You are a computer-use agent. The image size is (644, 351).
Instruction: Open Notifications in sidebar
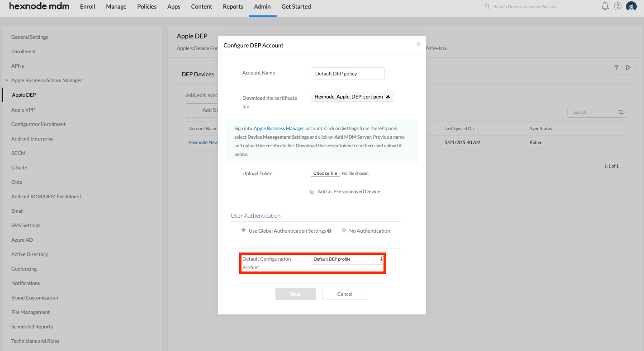[26, 283]
